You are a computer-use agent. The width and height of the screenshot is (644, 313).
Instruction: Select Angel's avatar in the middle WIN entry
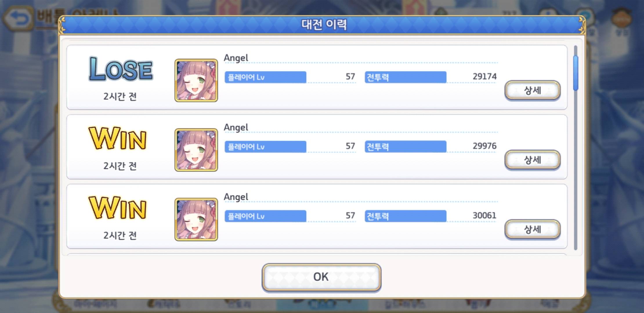196,150
